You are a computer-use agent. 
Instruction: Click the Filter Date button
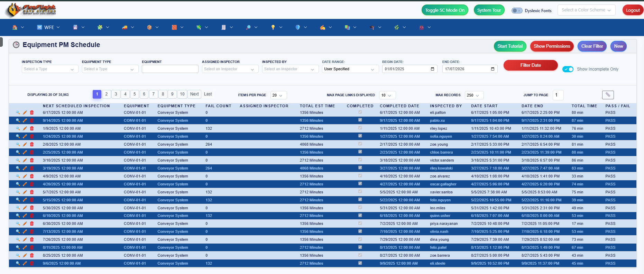pyautogui.click(x=531, y=65)
